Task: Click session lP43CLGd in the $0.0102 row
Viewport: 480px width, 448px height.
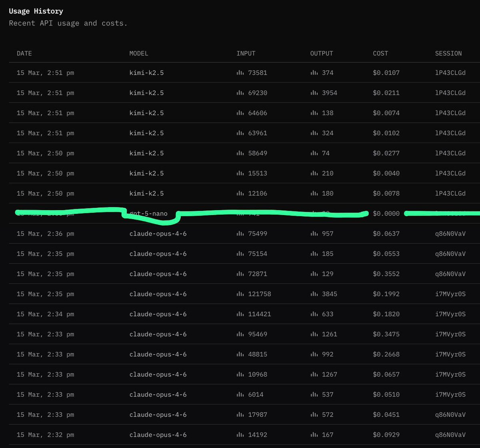Action: 450,133
